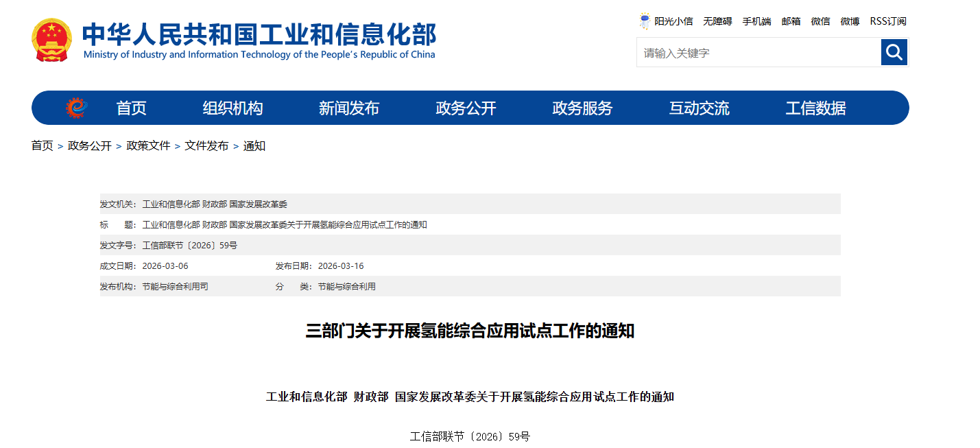980x448 pixels.
Task: Click the 标题 row document title text
Action: (285, 224)
